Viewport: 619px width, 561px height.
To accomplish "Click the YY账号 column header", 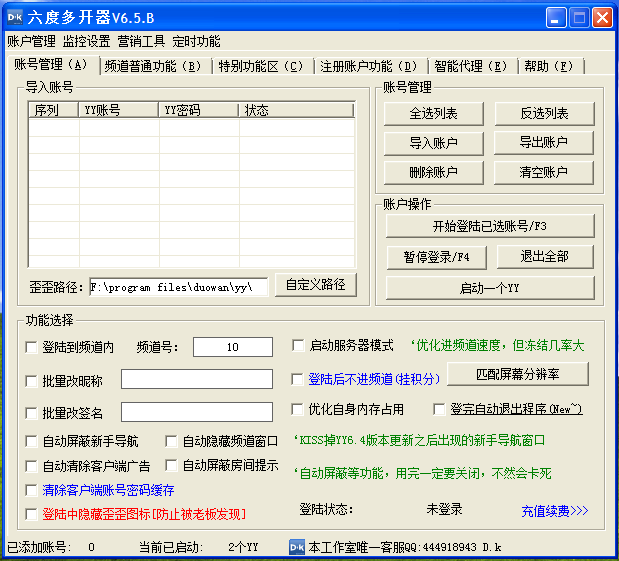I will coord(118,110).
